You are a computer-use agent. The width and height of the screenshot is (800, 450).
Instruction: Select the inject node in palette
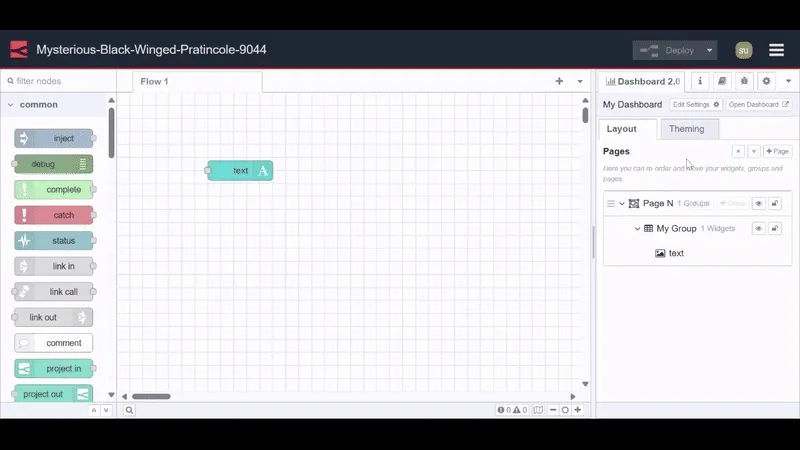(54, 138)
